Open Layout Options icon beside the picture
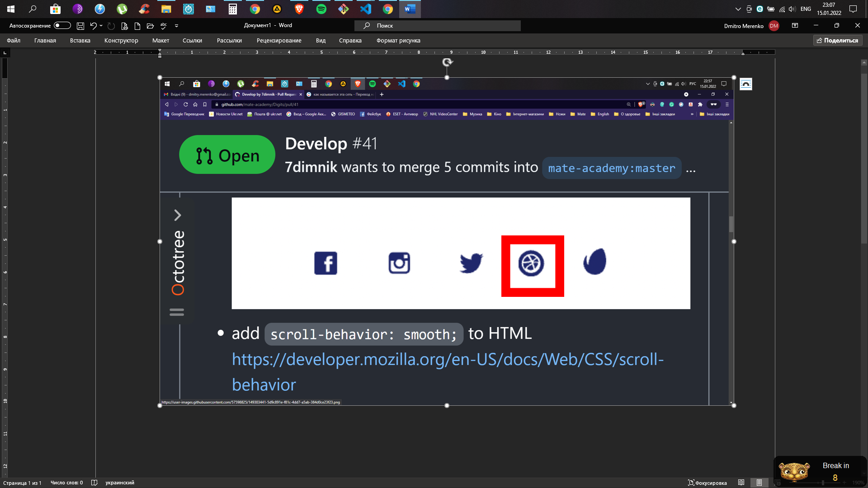The image size is (868, 488). pyautogui.click(x=745, y=84)
